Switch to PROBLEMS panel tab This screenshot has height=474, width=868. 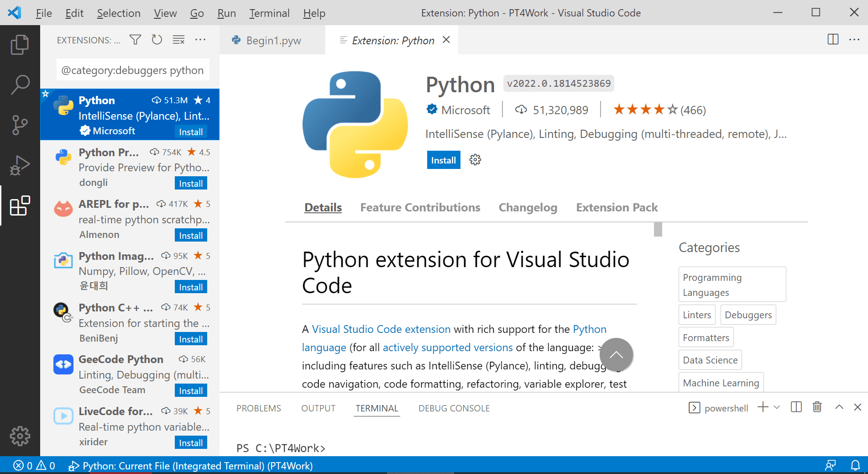[259, 408]
